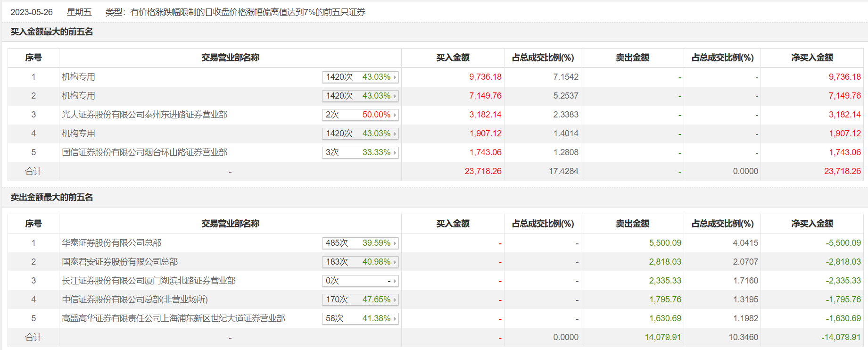Click the -1,795.76 net buy value
Image resolution: width=868 pixels, height=350 pixels.
[x=843, y=300]
